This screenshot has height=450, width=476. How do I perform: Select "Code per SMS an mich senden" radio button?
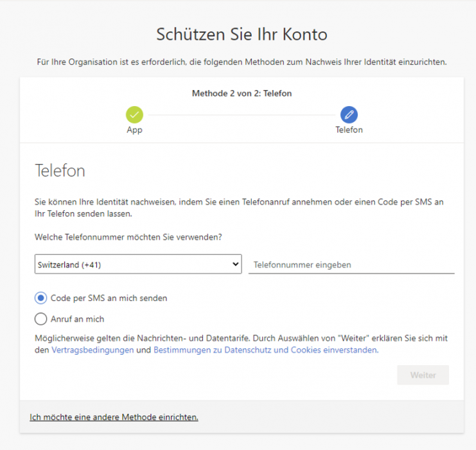[41, 298]
